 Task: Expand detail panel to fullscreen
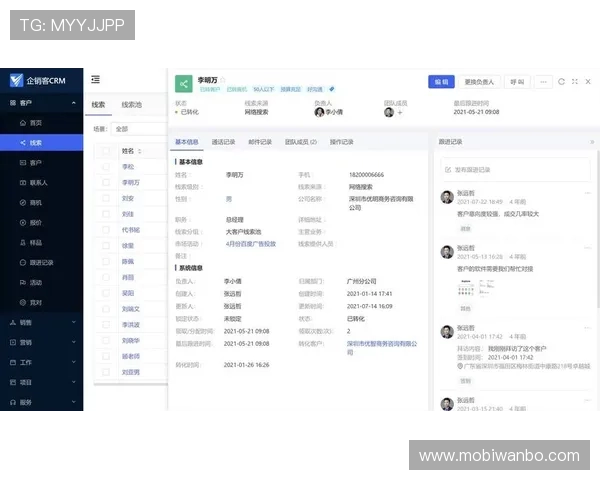(x=575, y=82)
